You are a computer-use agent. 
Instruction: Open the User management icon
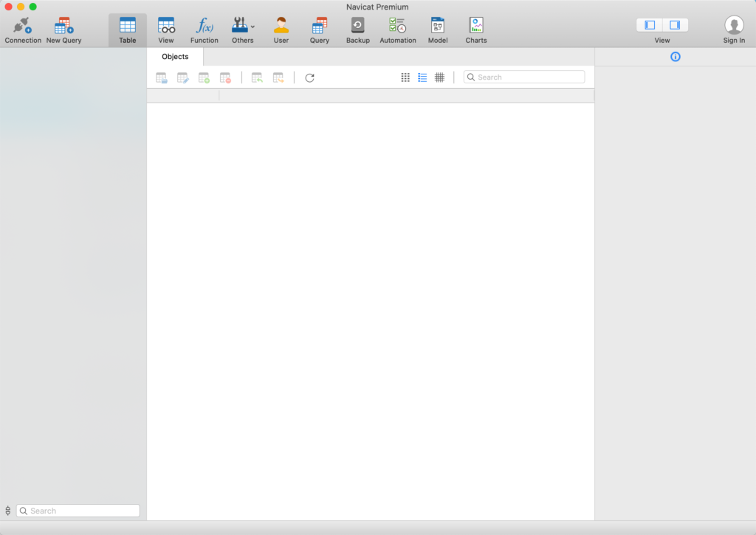[281, 25]
